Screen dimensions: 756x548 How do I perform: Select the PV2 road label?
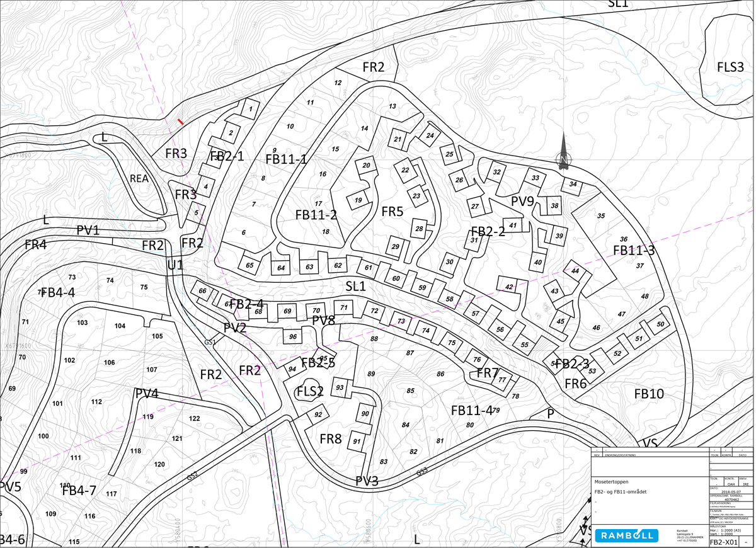[x=235, y=327]
